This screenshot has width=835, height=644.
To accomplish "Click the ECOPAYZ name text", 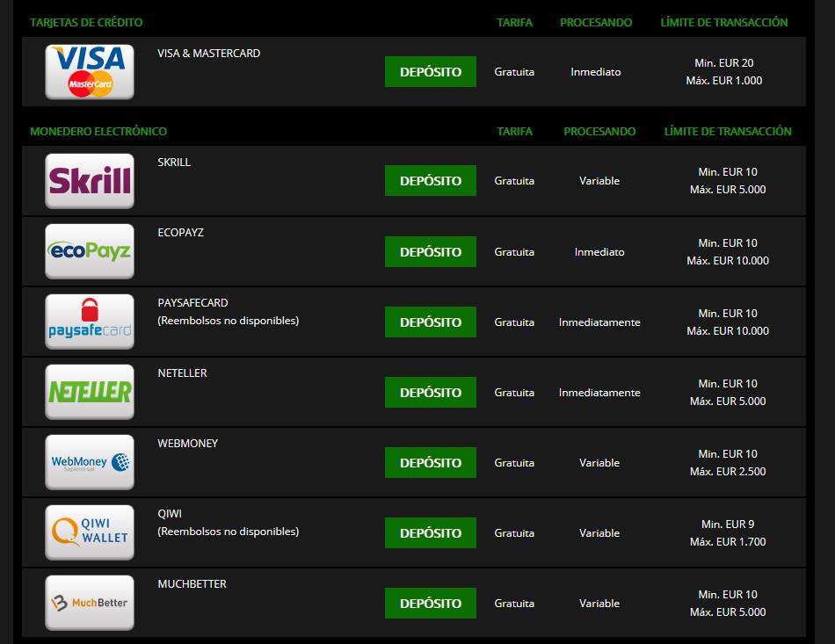I will point(180,233).
